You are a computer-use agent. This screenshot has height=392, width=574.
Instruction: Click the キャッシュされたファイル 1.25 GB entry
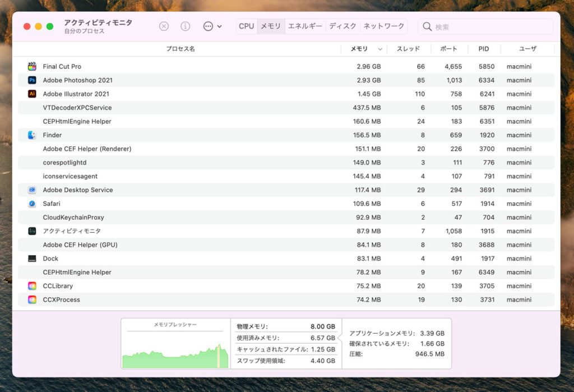click(x=286, y=349)
